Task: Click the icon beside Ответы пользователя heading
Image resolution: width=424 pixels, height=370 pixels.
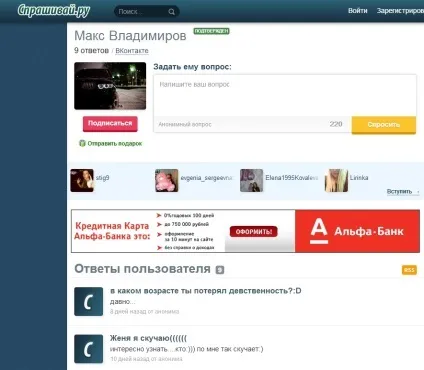Action: pyautogui.click(x=220, y=270)
